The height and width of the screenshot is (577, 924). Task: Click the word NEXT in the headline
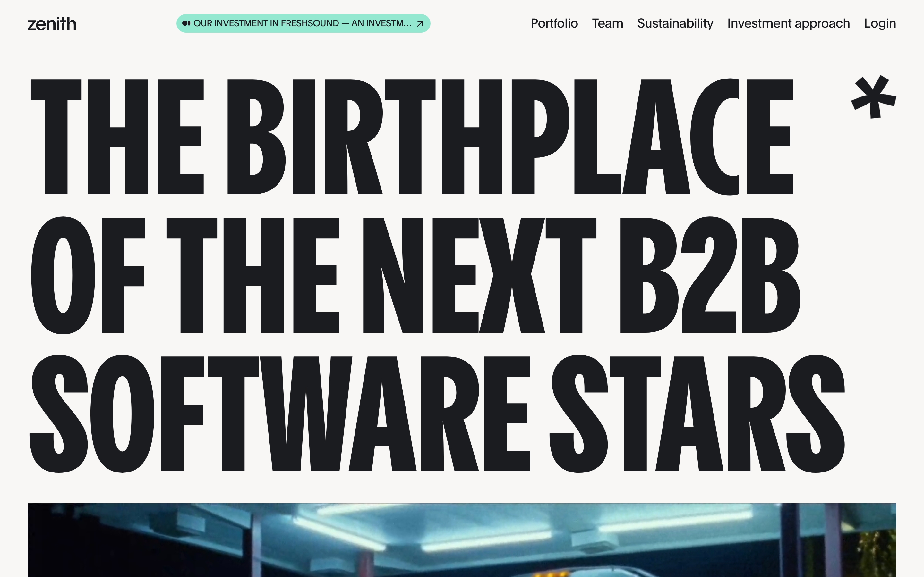click(x=479, y=275)
